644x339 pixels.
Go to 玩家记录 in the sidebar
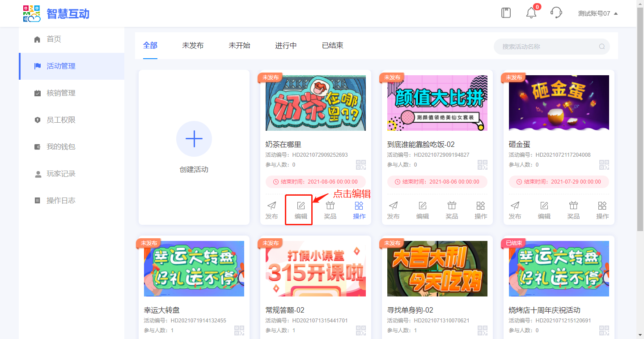[x=61, y=174]
